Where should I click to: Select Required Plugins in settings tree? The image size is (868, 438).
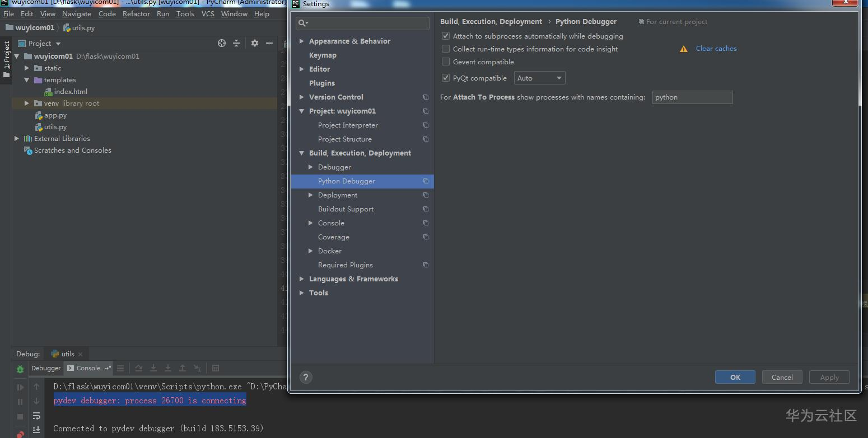click(345, 265)
